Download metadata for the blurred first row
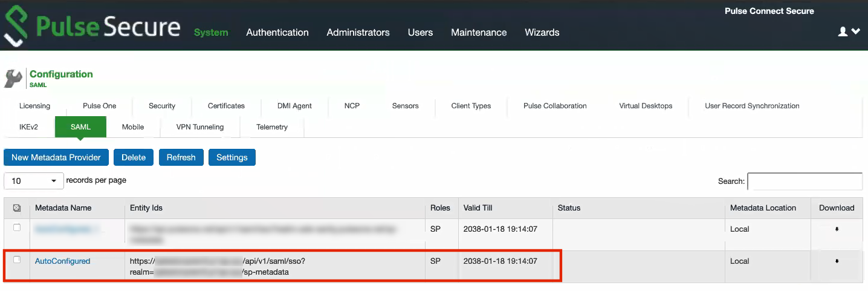The height and width of the screenshot is (291, 868). 837,229
